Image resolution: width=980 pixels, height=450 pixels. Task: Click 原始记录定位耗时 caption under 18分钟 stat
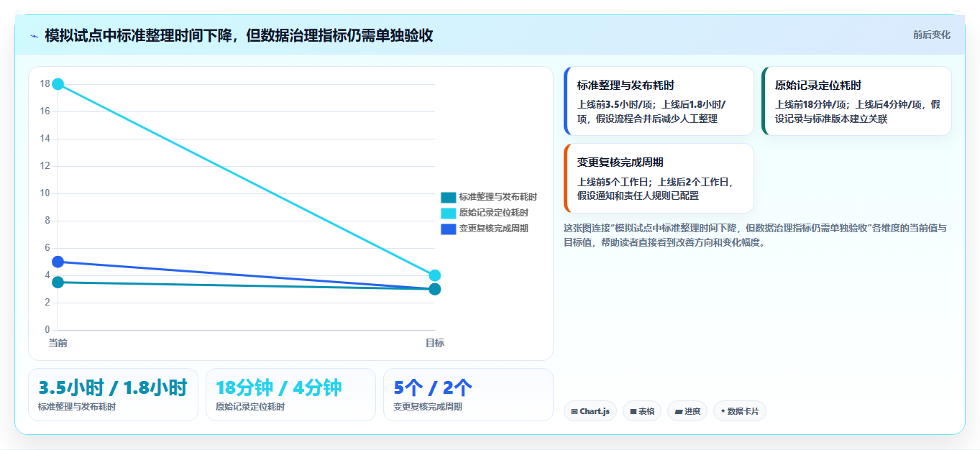point(250,407)
